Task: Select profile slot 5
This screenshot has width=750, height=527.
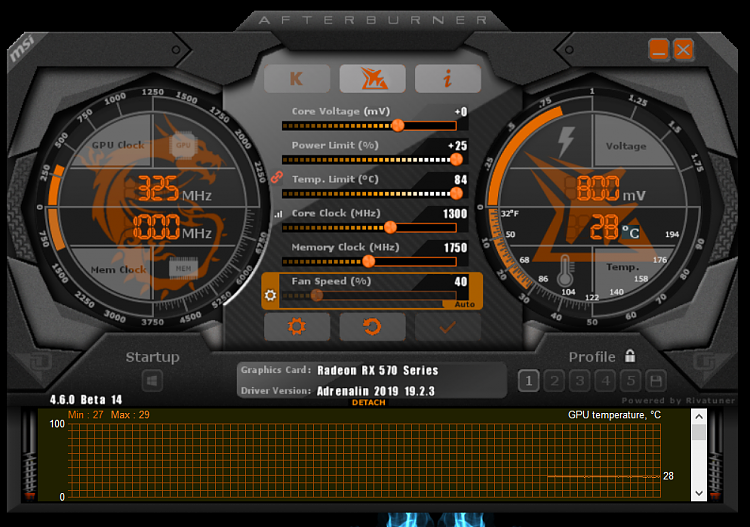Action: 631,381
